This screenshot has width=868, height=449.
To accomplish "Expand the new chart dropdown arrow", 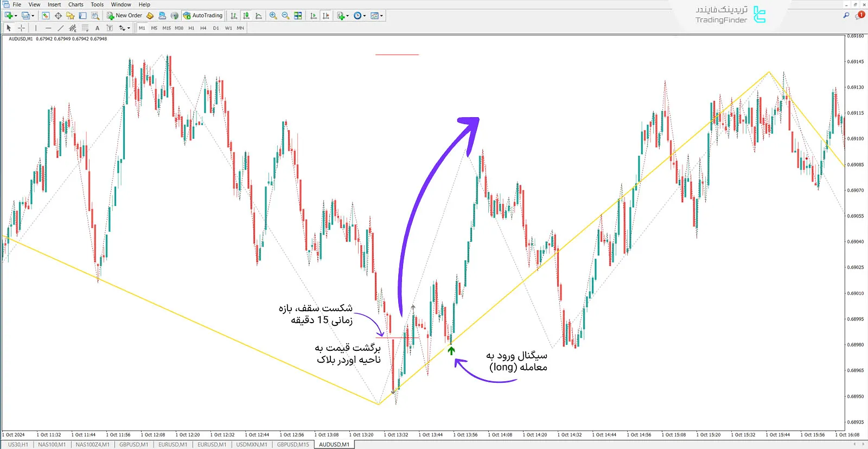I will pyautogui.click(x=16, y=16).
